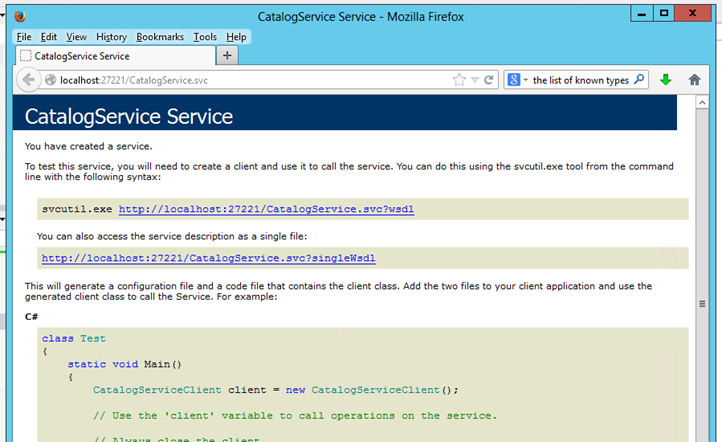The image size is (722, 442).
Task: Reload the page with the refresh icon
Action: pos(489,80)
